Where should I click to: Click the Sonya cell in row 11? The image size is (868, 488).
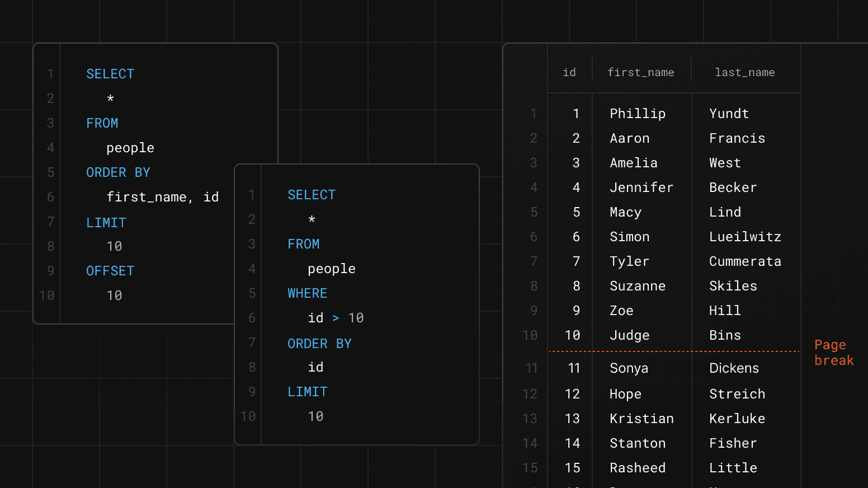[629, 368]
